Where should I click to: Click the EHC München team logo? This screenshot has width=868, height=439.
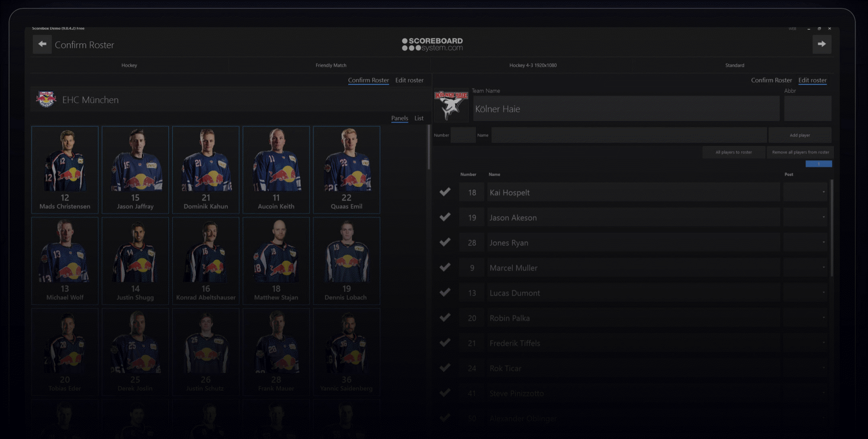pyautogui.click(x=46, y=100)
